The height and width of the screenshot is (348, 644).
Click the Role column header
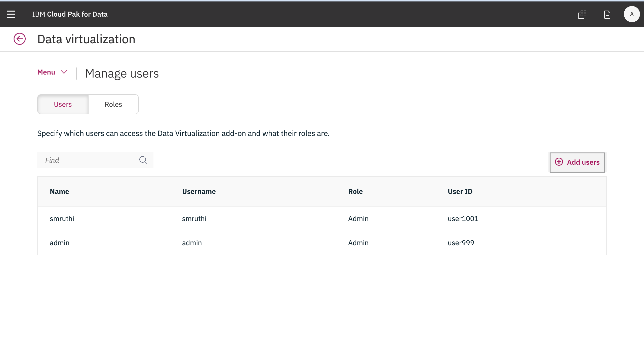[x=355, y=191]
